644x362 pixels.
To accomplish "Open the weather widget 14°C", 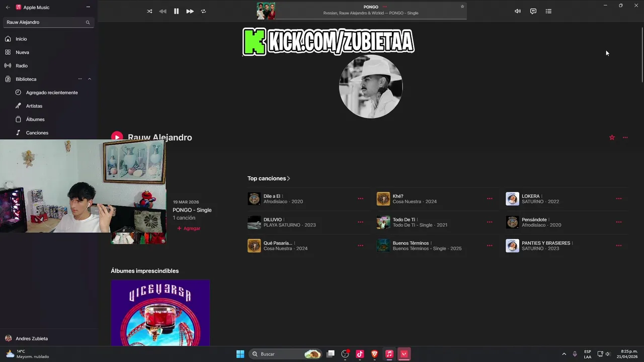I will click(28, 354).
